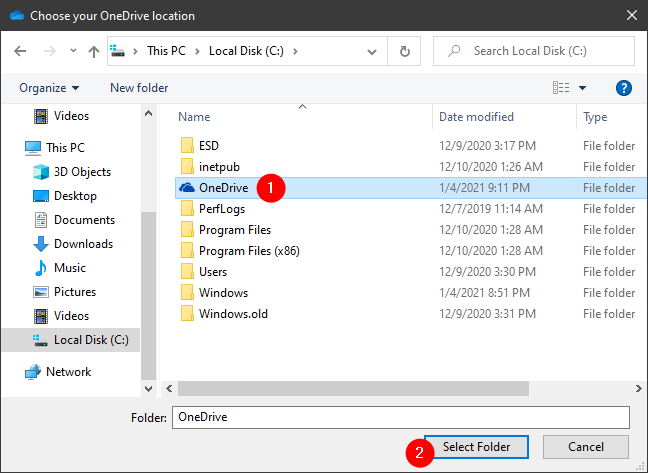The width and height of the screenshot is (648, 473).
Task: Click the sidebar scrollbar down arrow
Action: pos(148,388)
